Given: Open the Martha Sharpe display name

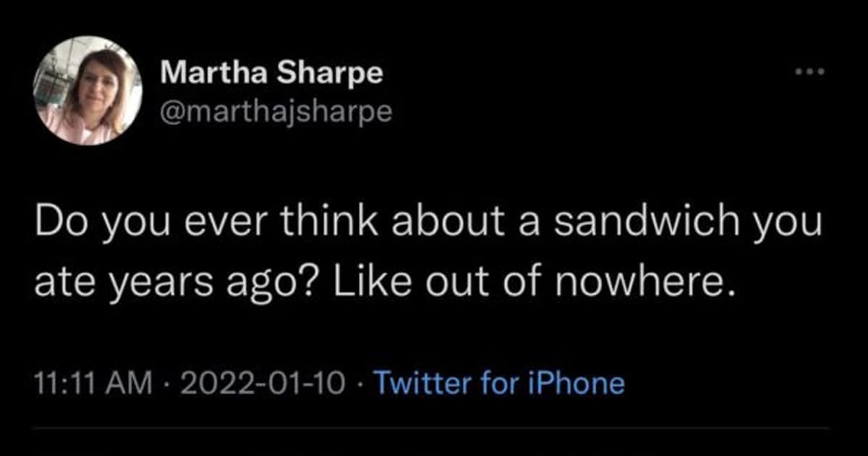Looking at the screenshot, I should coord(271,72).
